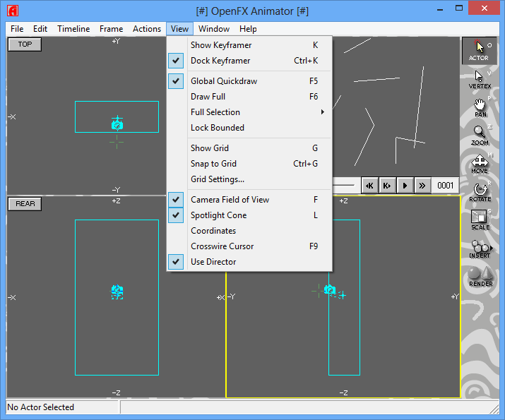The width and height of the screenshot is (505, 420).
Task: Uncheck Dock Keyframer
Action: click(249, 61)
